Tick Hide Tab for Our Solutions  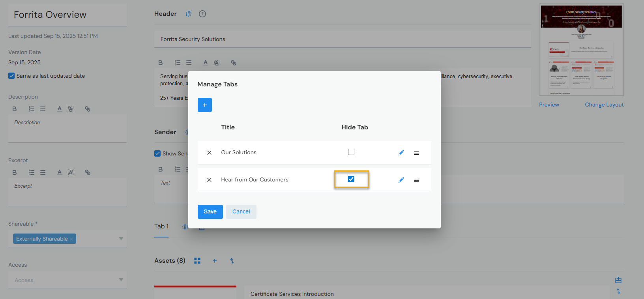click(351, 152)
